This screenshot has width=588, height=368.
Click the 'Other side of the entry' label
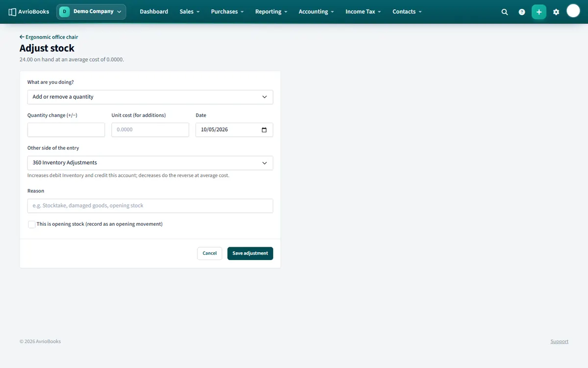(x=53, y=148)
